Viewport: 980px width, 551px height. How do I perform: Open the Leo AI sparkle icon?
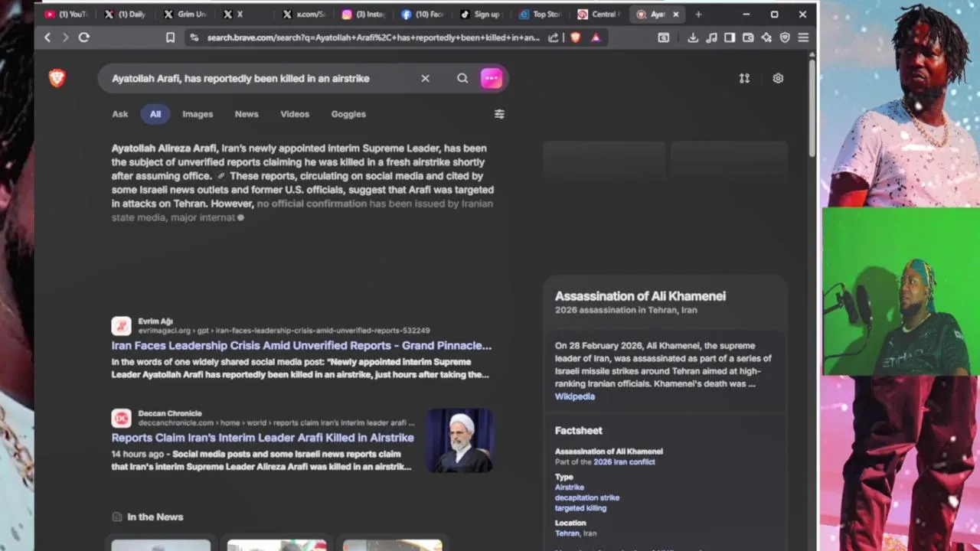coord(766,37)
